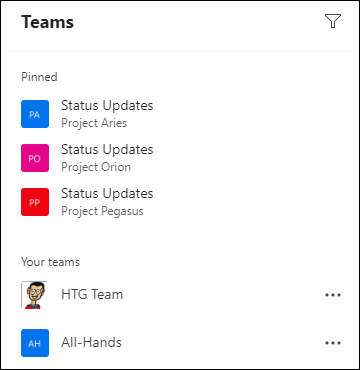Click blank header area beside Teams title
360x370 pixels.
(x=197, y=22)
